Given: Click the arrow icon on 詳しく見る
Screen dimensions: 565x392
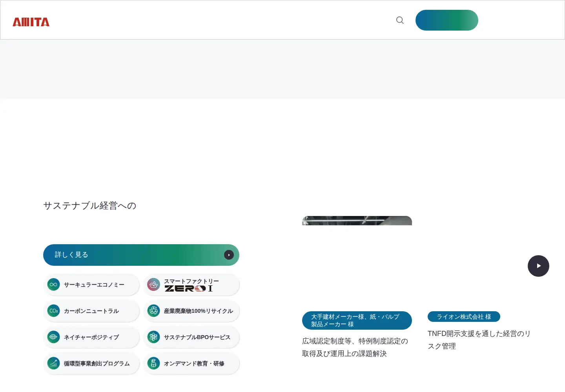Looking at the screenshot, I should tap(229, 255).
